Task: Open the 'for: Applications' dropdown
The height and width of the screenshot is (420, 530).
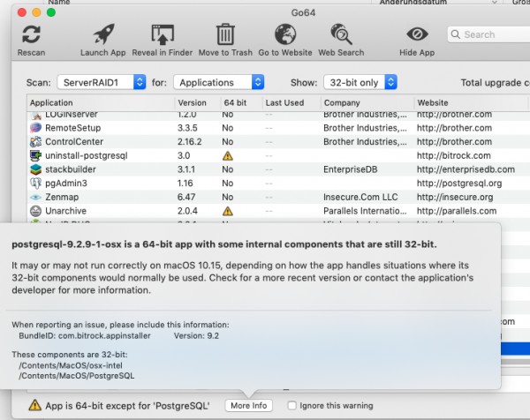Action: click(x=219, y=82)
